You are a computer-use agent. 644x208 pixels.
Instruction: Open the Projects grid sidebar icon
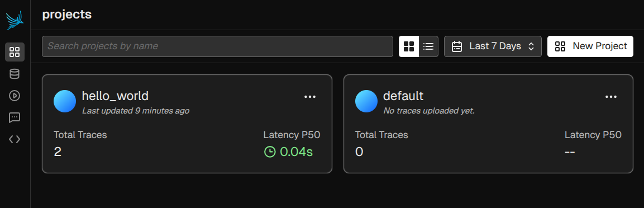[x=15, y=52]
